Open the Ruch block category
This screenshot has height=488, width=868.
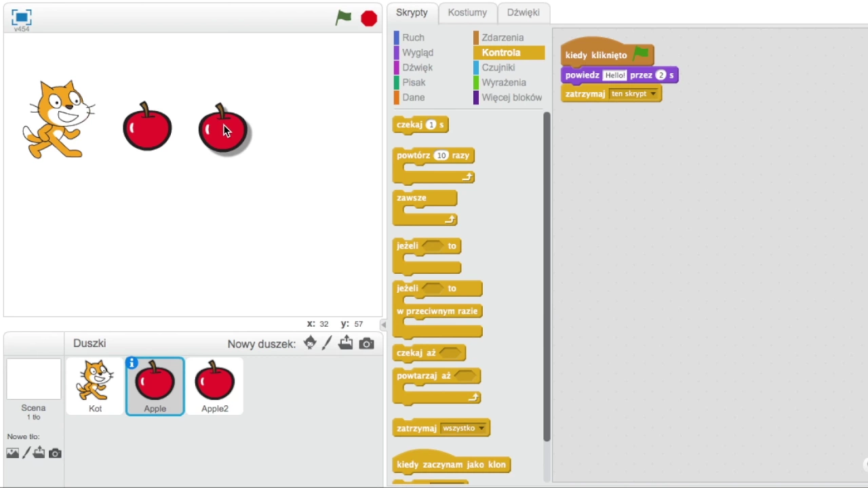pyautogui.click(x=413, y=37)
